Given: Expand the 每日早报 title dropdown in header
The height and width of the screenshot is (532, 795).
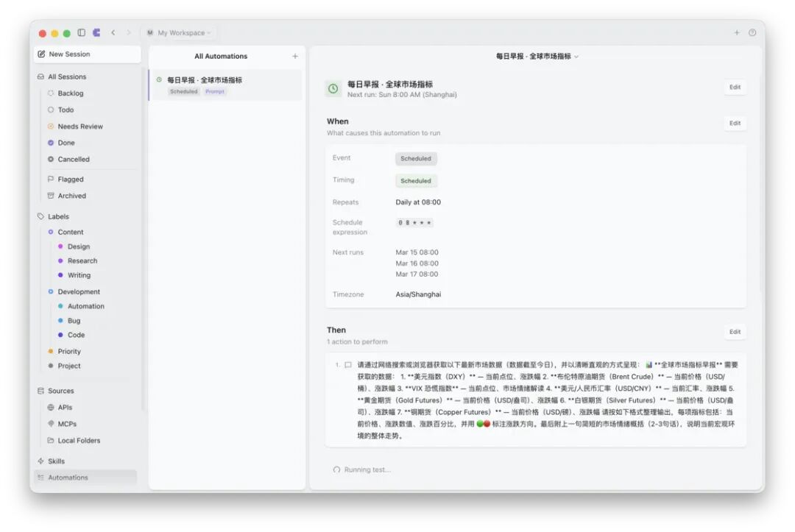Looking at the screenshot, I should (x=537, y=56).
